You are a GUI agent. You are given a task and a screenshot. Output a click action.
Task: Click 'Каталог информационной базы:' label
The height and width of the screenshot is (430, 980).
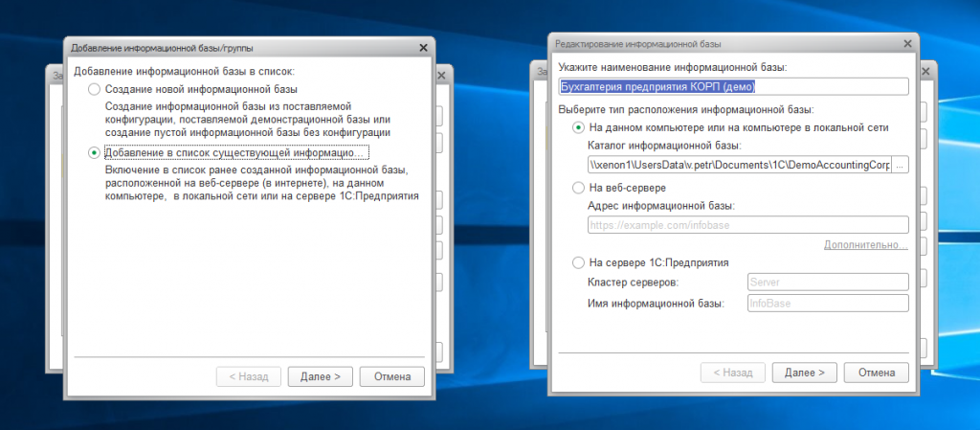coord(664,147)
